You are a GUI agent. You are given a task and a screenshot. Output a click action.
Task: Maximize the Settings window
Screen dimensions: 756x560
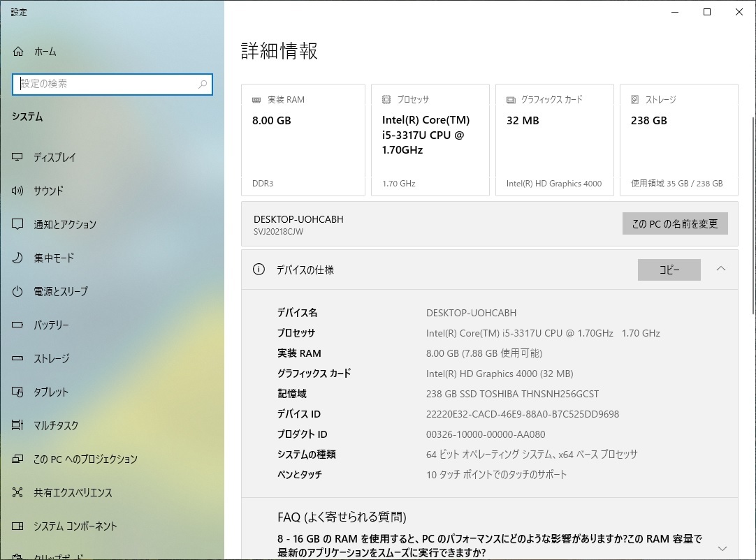[x=707, y=12]
